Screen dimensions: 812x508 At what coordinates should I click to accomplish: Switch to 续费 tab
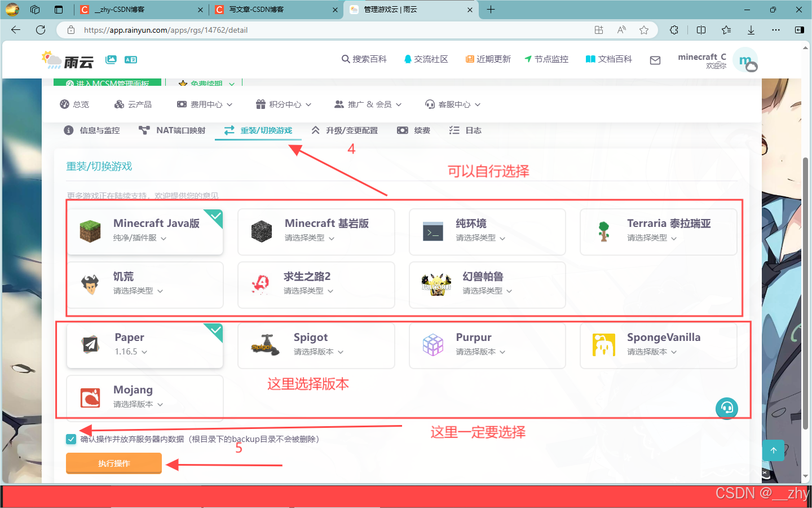click(x=414, y=130)
